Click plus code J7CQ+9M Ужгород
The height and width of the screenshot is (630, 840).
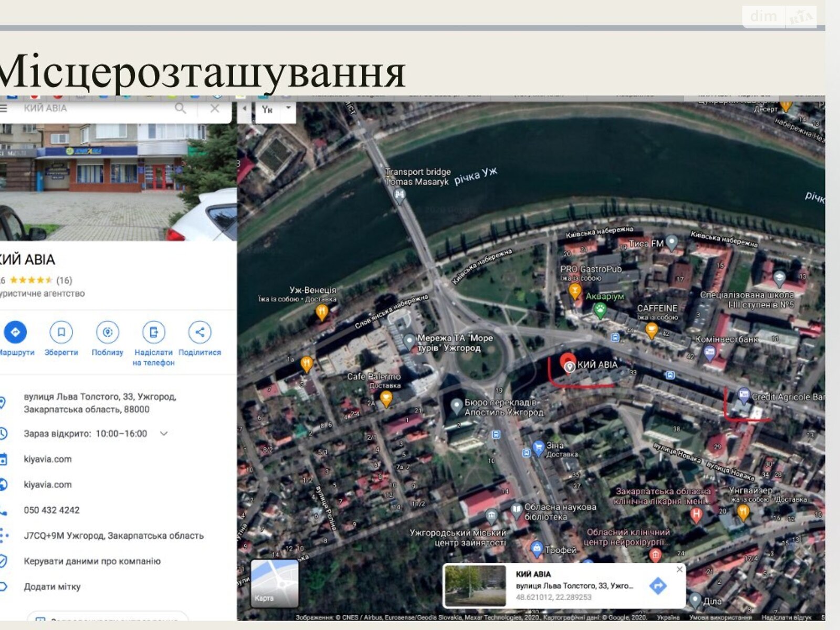pyautogui.click(x=113, y=535)
